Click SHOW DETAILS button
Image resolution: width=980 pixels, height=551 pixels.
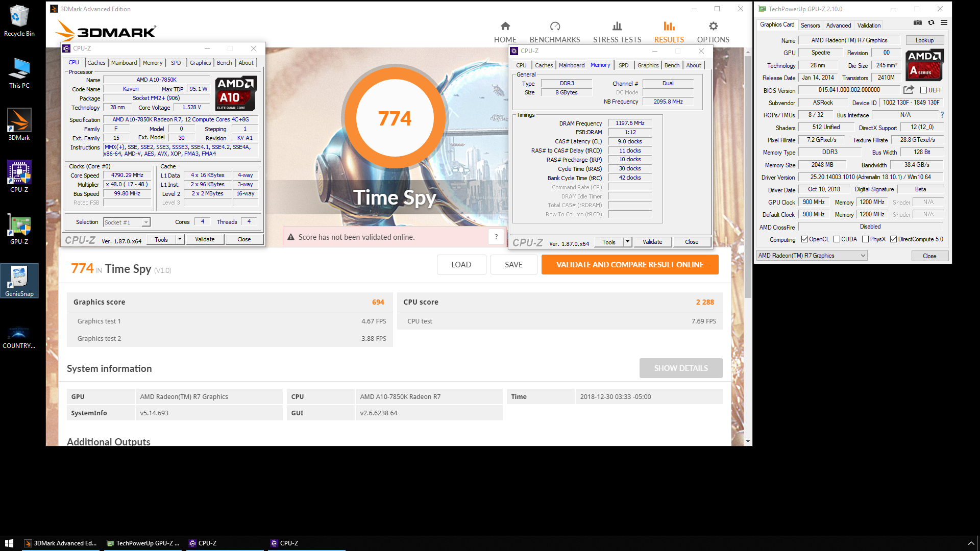click(x=681, y=368)
